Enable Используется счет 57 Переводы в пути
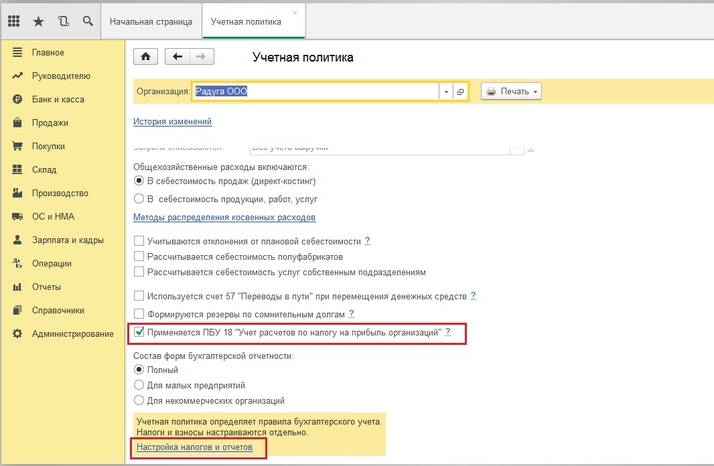714x466 pixels. [x=139, y=296]
